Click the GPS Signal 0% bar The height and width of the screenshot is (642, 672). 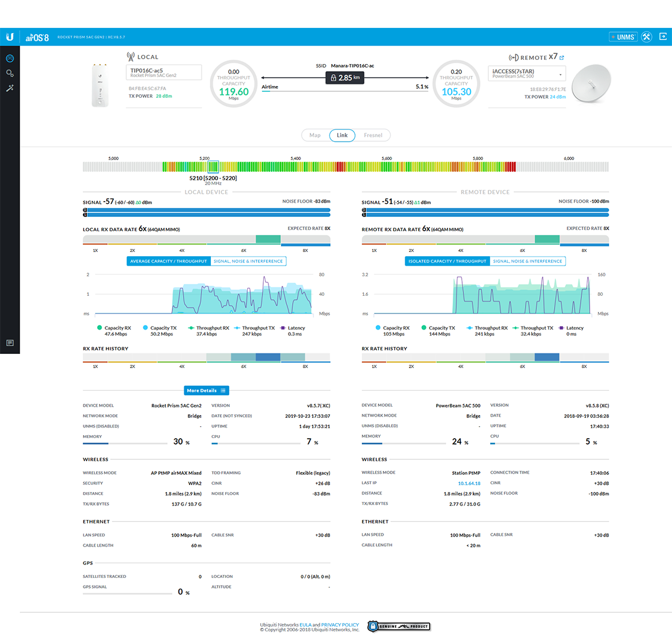point(127,593)
